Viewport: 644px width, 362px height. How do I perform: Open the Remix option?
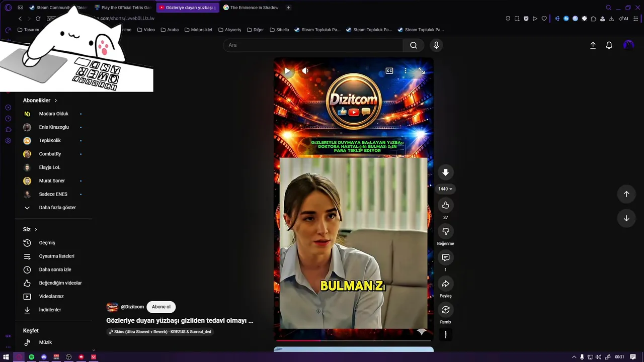[x=445, y=310]
